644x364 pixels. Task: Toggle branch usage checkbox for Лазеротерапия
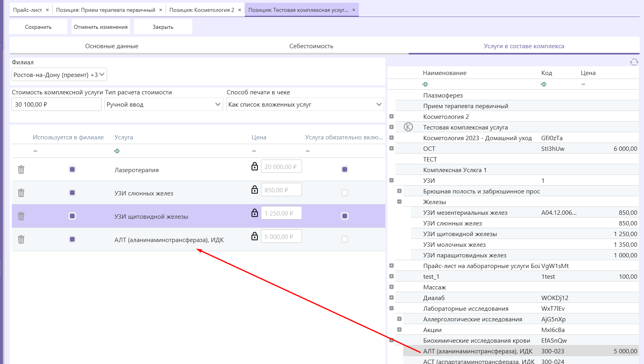72,169
